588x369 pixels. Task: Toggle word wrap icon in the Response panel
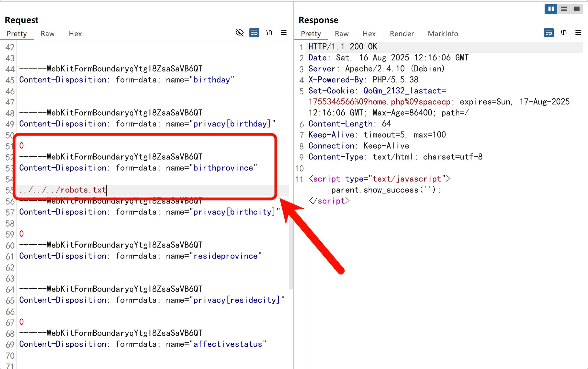coord(549,32)
